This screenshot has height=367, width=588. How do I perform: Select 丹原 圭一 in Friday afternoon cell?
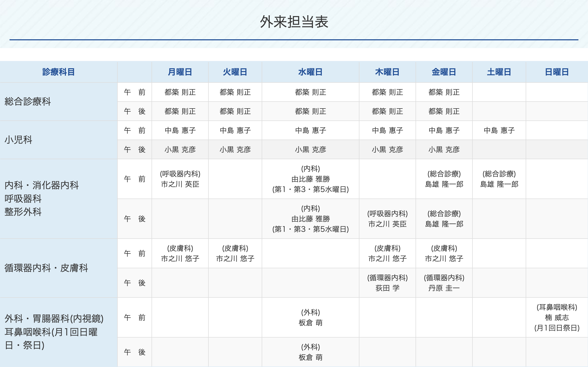tap(444, 288)
